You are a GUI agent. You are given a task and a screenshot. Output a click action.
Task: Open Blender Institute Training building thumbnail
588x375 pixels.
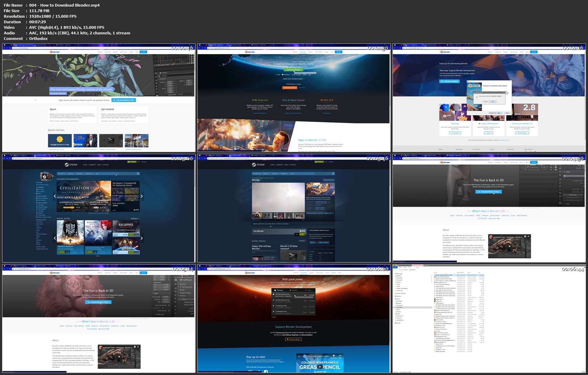point(136,141)
